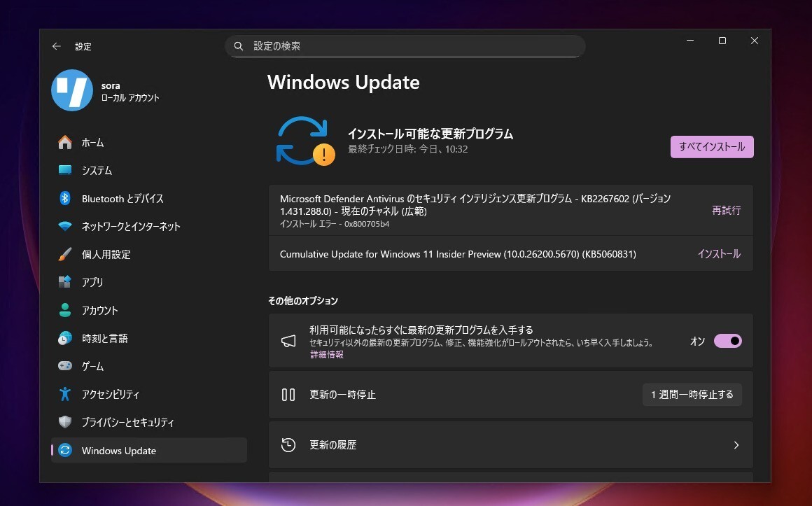The height and width of the screenshot is (506, 812).
Task: Select ネットワークとインターネット
Action: click(x=149, y=226)
